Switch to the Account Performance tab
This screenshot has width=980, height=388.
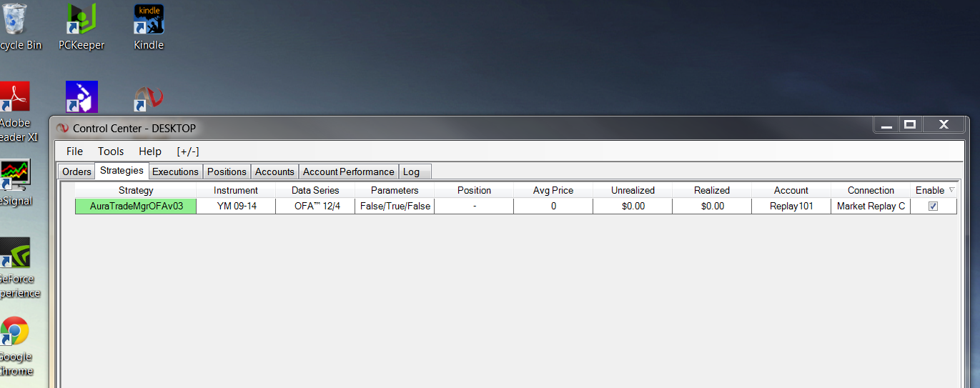(x=348, y=171)
